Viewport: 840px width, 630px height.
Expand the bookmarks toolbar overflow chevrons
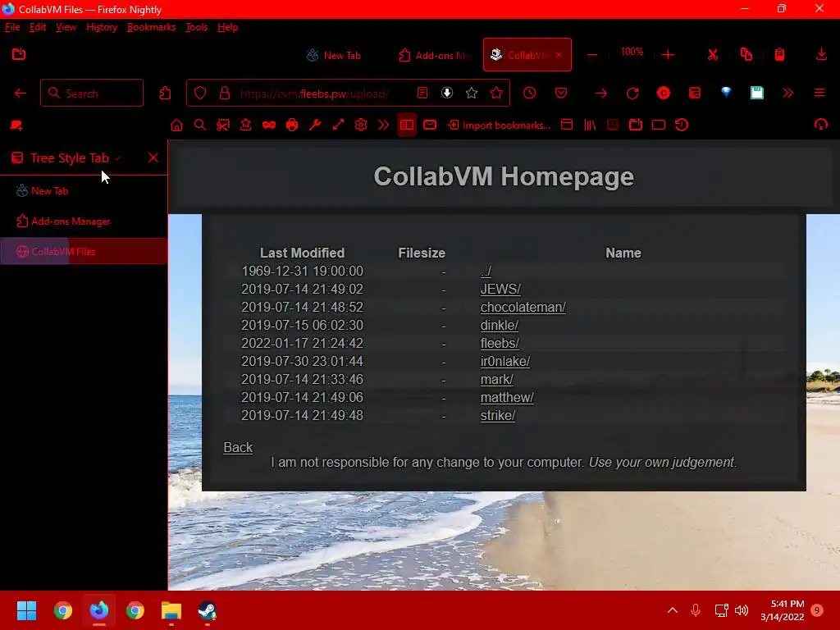point(384,126)
